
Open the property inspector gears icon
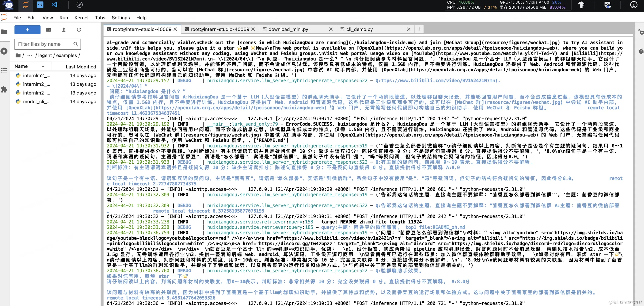[641, 32]
